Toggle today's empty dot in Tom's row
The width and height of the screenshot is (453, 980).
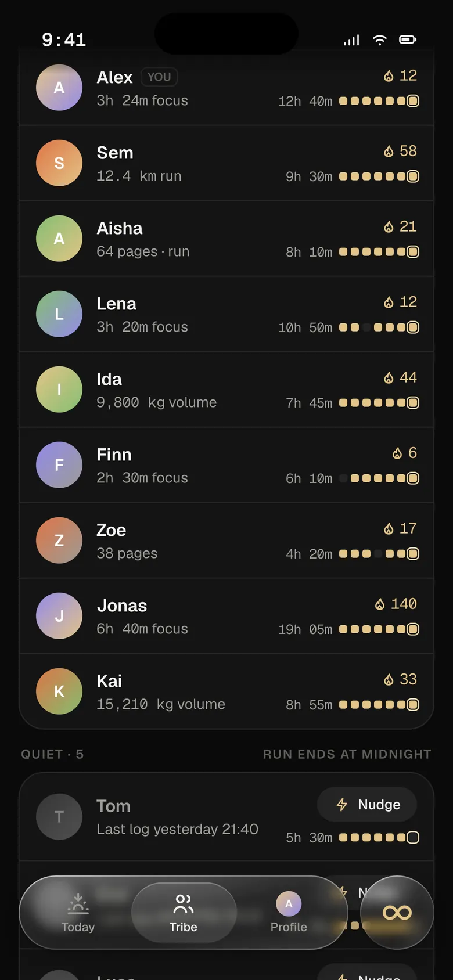click(413, 837)
